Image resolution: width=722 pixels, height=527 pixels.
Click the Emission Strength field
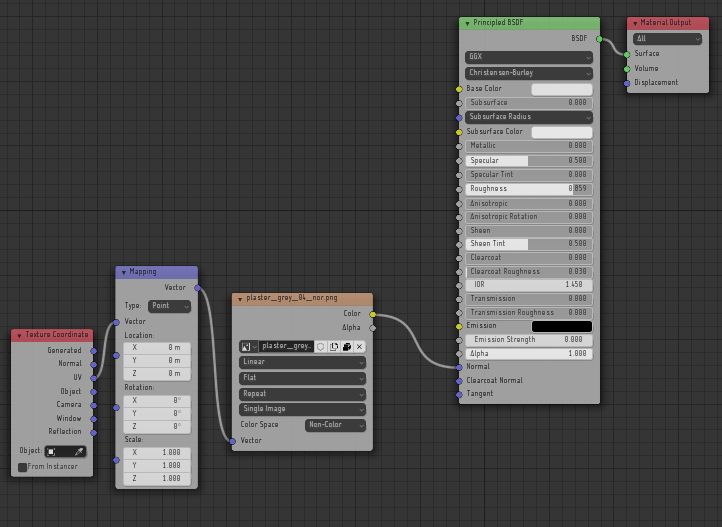[529, 340]
